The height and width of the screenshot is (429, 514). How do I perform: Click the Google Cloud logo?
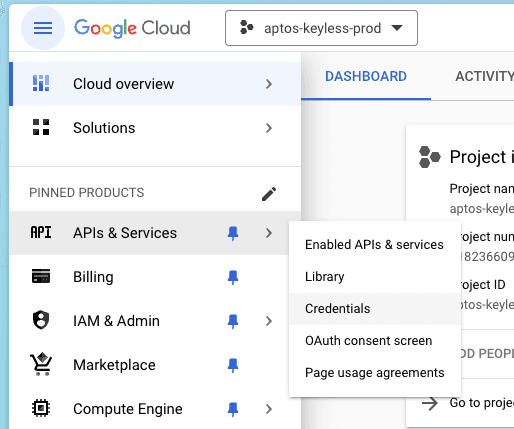tap(132, 28)
